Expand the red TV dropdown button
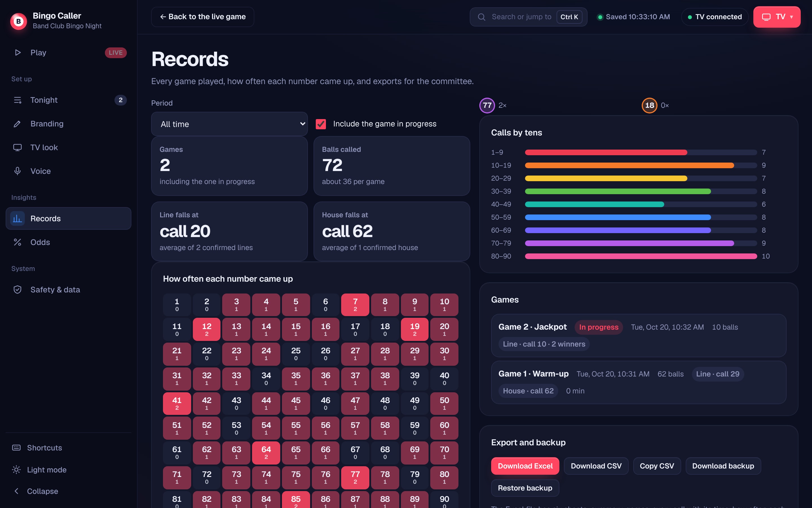Viewport: 812px width, 508px height. click(776, 17)
